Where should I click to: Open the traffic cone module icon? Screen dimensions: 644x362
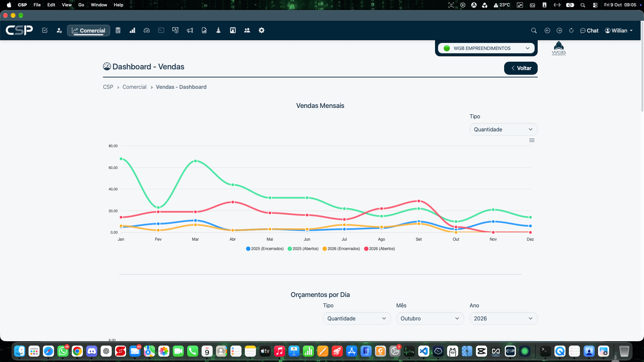coord(218,31)
